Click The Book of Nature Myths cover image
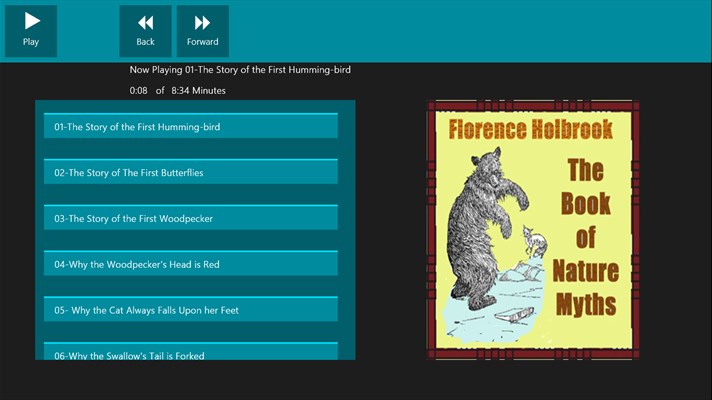This screenshot has height=400, width=712. pos(533,230)
